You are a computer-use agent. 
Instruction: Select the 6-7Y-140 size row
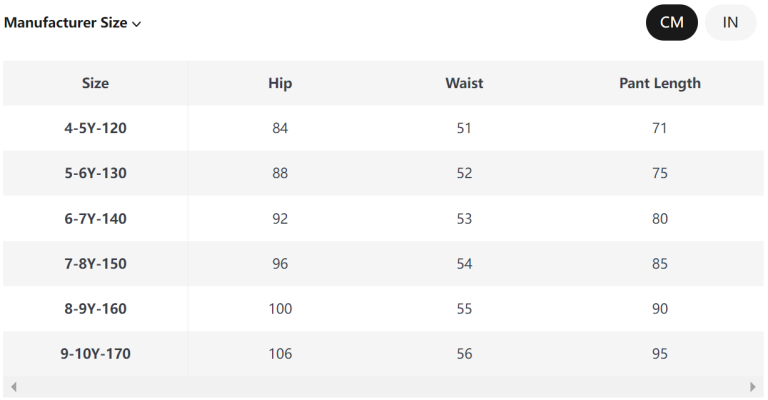tap(95, 218)
